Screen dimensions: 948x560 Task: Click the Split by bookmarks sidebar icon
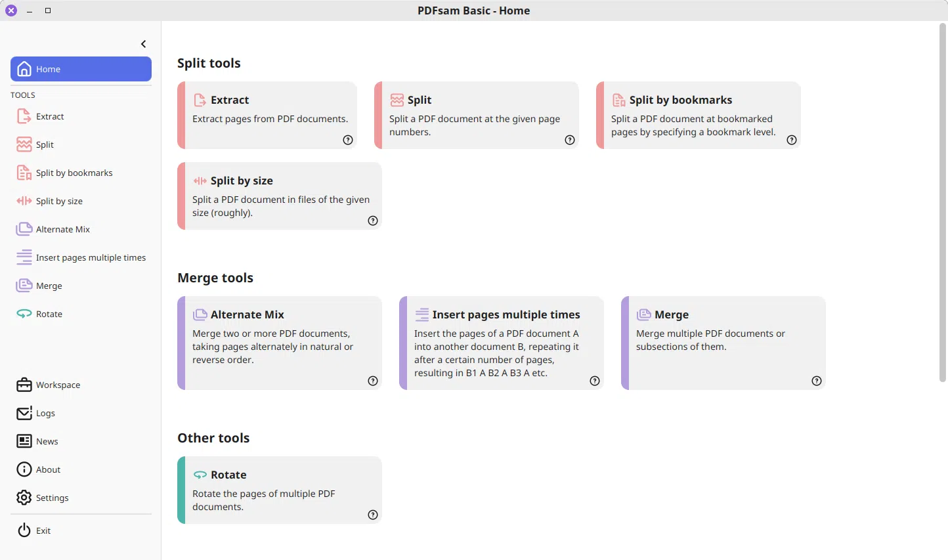[x=24, y=173]
